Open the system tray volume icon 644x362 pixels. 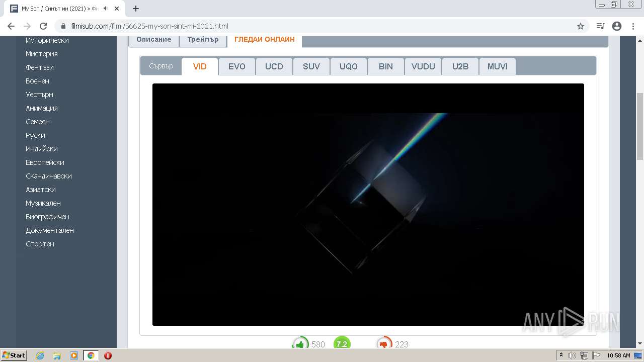[572, 355]
